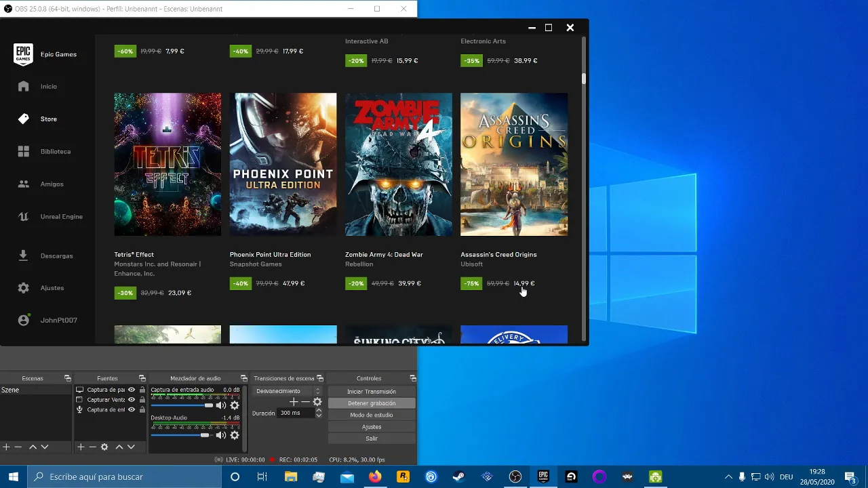Open Tetris Effect game cover
868x488 pixels.
167,164
